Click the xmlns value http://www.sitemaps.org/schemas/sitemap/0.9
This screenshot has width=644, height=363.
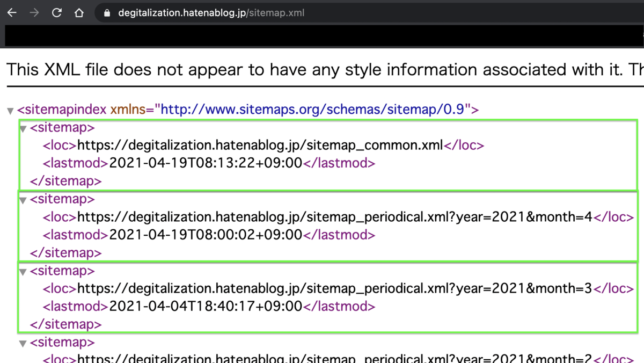pyautogui.click(x=312, y=110)
